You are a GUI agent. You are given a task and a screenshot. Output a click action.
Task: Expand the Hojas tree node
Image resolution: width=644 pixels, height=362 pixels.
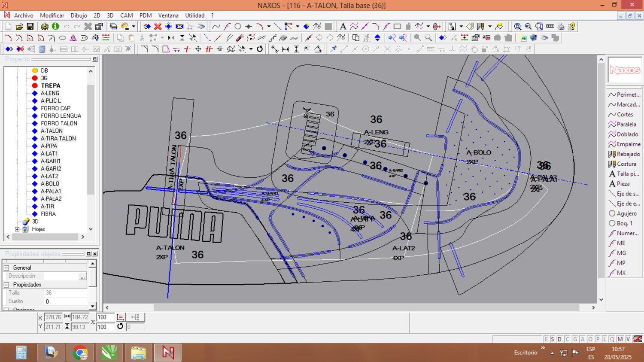[17, 229]
